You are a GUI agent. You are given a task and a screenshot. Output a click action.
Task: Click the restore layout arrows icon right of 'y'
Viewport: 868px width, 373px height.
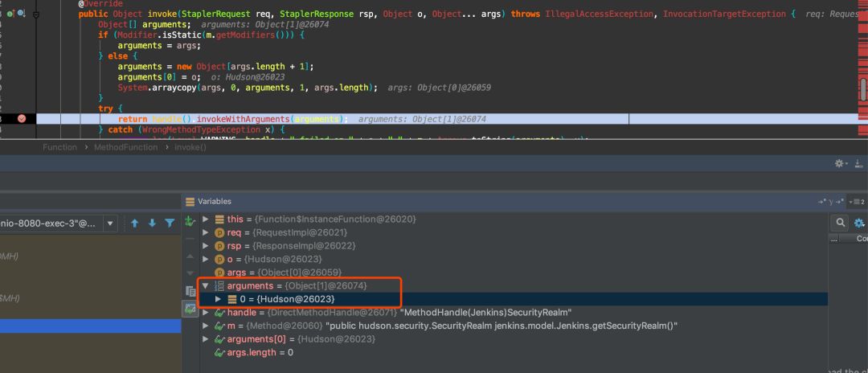(x=839, y=202)
